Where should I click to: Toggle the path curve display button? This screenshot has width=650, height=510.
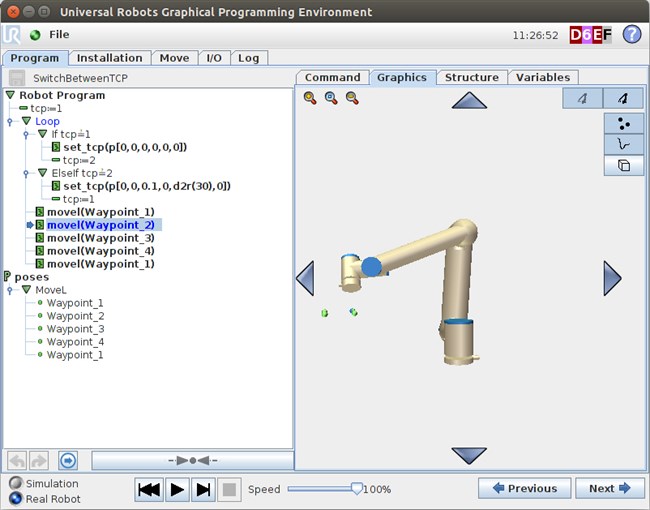coord(623,144)
